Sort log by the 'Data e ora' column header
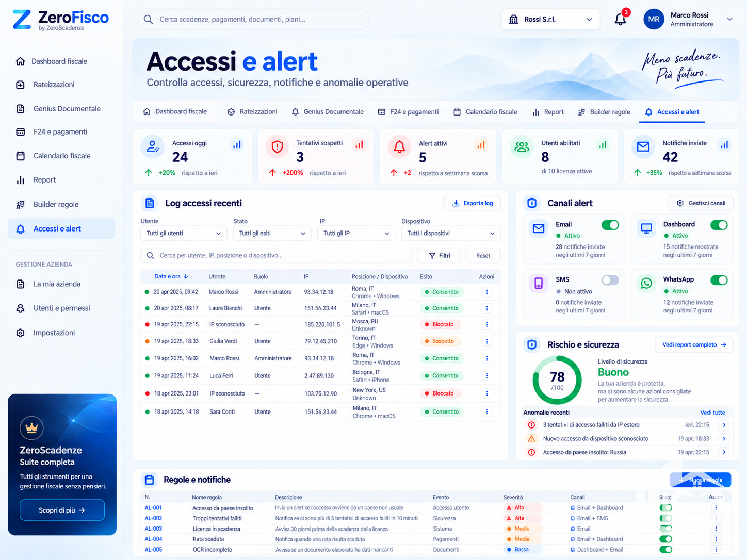The image size is (747, 560). [x=171, y=277]
